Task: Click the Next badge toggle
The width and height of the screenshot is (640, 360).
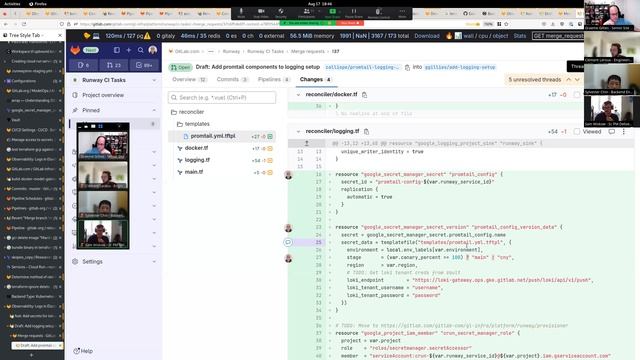Action: (x=91, y=50)
